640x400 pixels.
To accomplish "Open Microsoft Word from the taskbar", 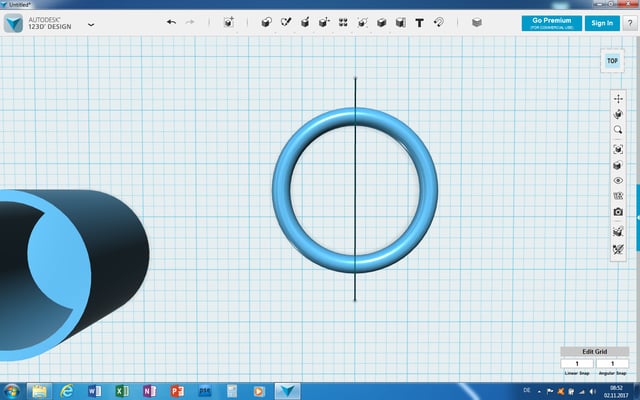I will click(x=94, y=391).
